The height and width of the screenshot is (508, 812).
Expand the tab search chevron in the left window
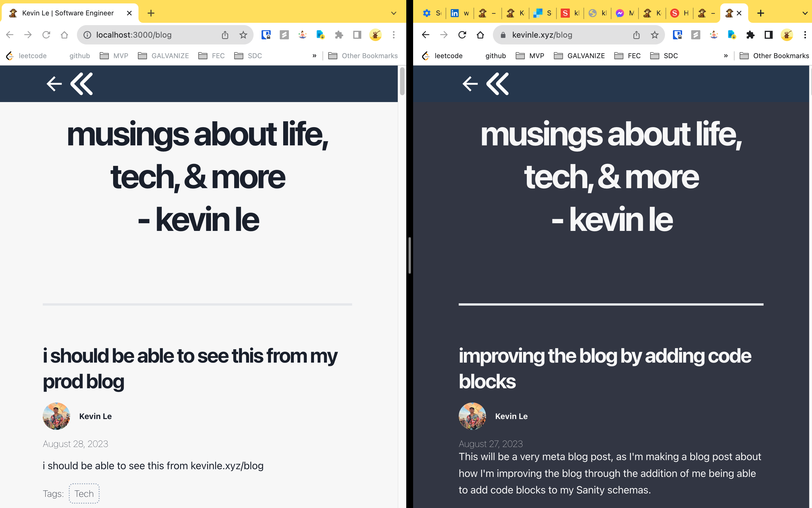[393, 13]
